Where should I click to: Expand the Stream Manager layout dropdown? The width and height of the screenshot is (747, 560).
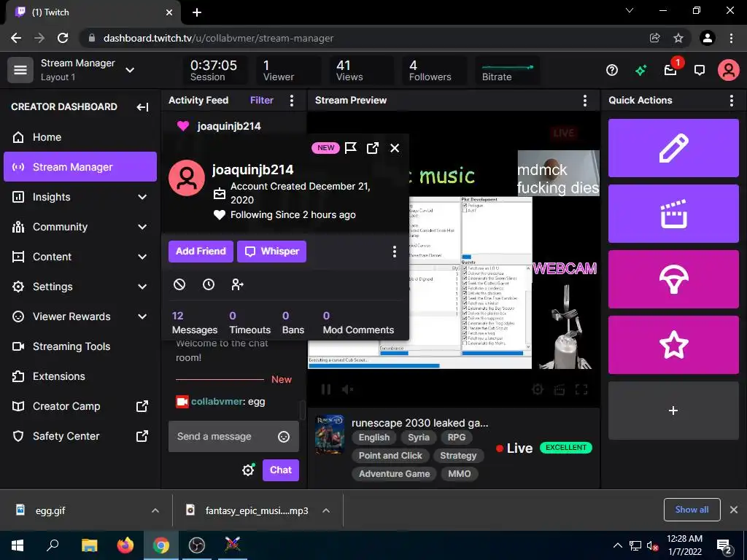coord(130,70)
